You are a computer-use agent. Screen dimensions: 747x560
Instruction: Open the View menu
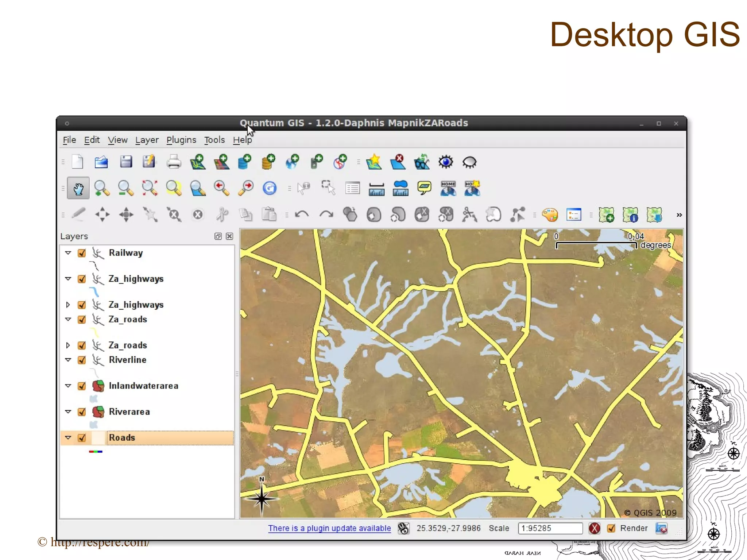click(x=117, y=140)
